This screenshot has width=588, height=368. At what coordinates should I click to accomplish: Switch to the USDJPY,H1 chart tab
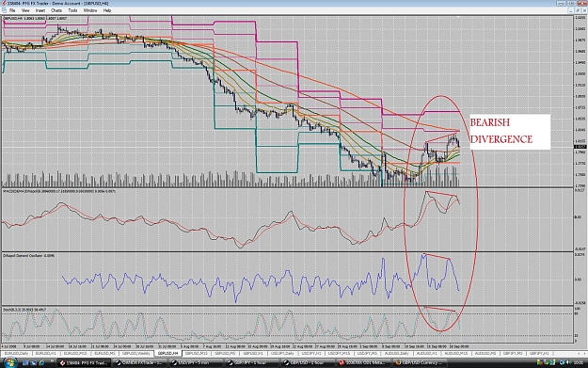(x=311, y=353)
